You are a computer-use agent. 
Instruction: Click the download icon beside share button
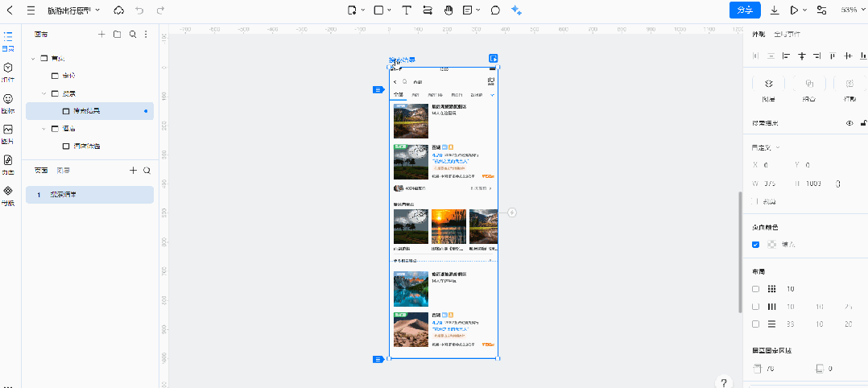[x=775, y=10]
